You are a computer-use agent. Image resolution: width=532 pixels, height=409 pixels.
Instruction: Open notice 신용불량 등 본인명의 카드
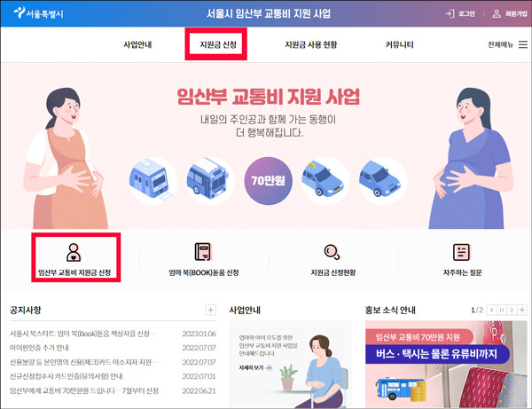pyautogui.click(x=84, y=362)
